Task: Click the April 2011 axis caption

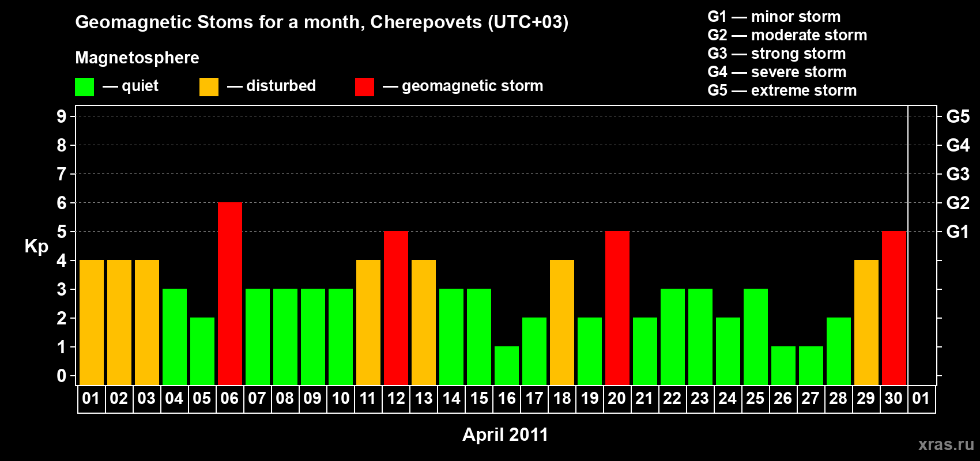Action: click(505, 434)
